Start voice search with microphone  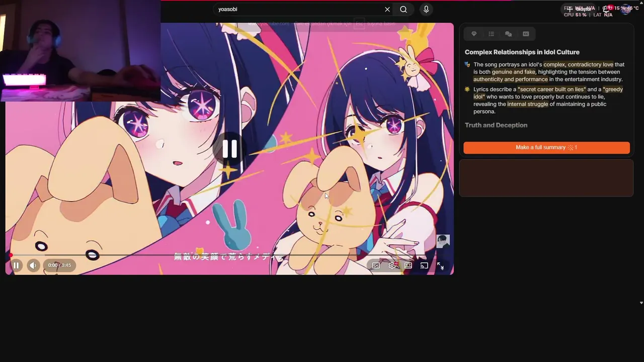tap(426, 9)
